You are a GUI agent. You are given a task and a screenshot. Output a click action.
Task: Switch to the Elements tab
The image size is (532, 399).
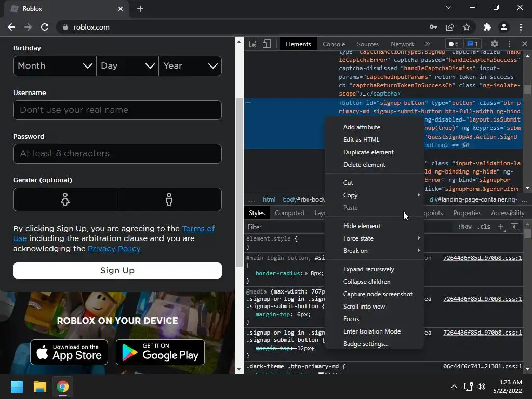298,44
